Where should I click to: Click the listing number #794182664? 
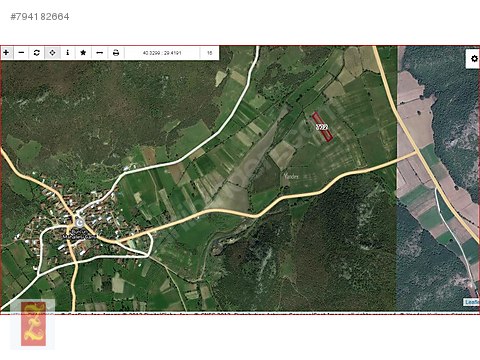[40, 17]
